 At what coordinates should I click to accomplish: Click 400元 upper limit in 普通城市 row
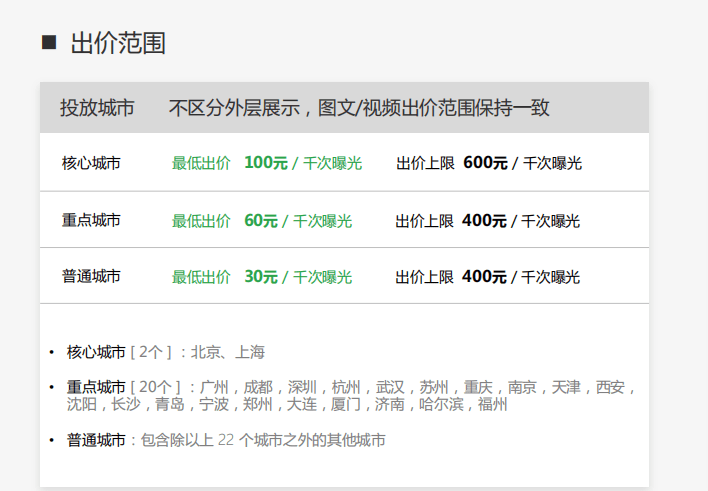click(484, 276)
